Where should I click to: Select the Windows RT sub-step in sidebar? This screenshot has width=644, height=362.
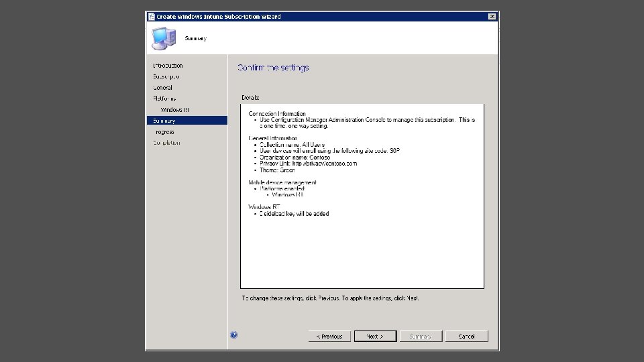click(175, 109)
